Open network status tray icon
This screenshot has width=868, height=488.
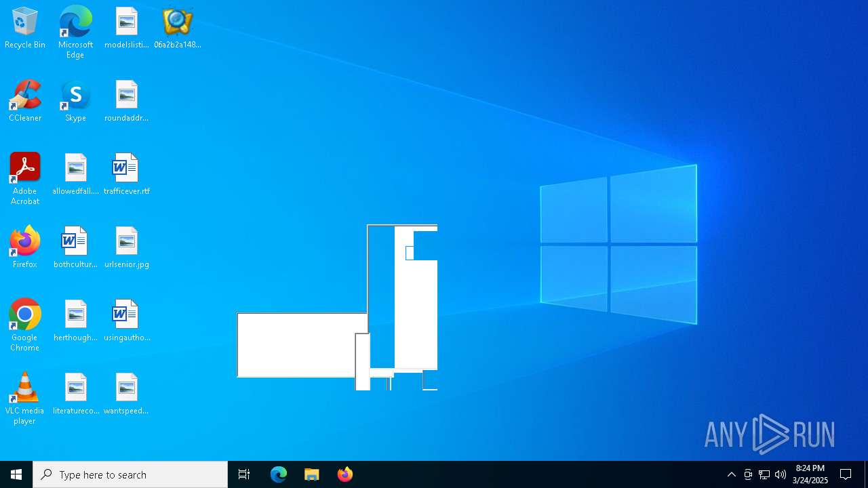tap(764, 474)
